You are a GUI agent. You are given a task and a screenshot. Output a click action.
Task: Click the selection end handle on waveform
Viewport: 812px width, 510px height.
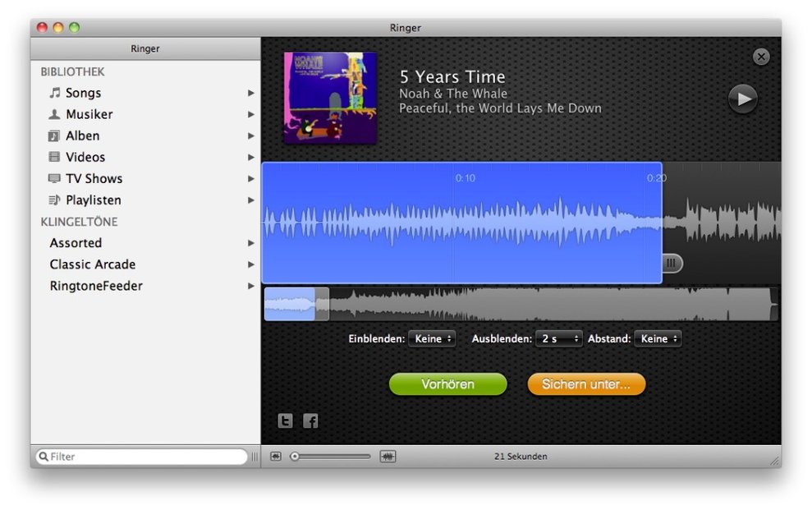pyautogui.click(x=672, y=263)
